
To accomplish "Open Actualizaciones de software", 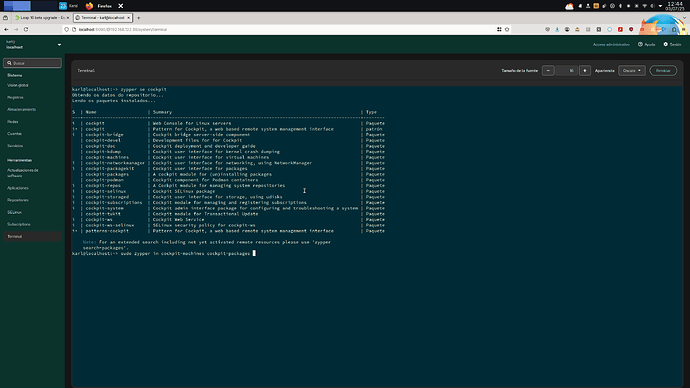I will pyautogui.click(x=22, y=173).
